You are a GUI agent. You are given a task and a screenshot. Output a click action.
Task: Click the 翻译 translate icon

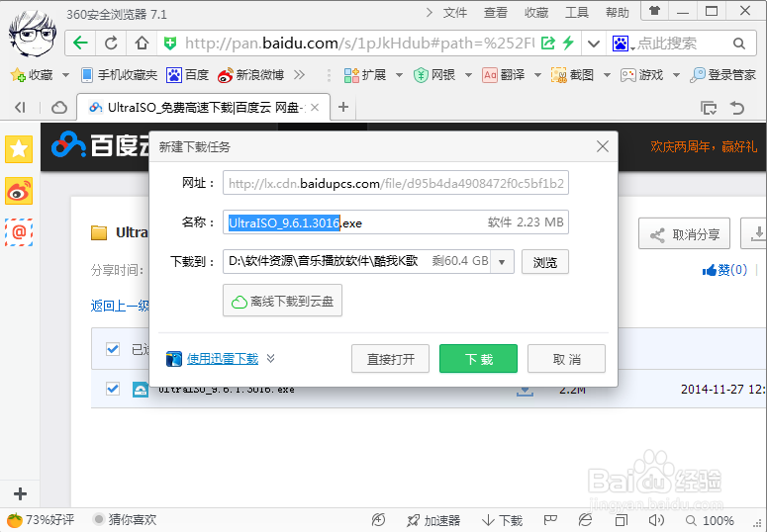(490, 75)
